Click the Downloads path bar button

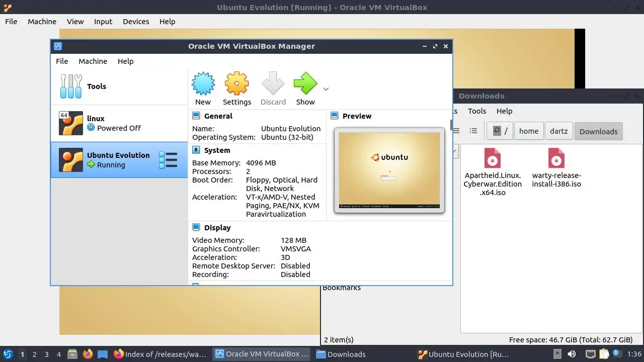[598, 131]
